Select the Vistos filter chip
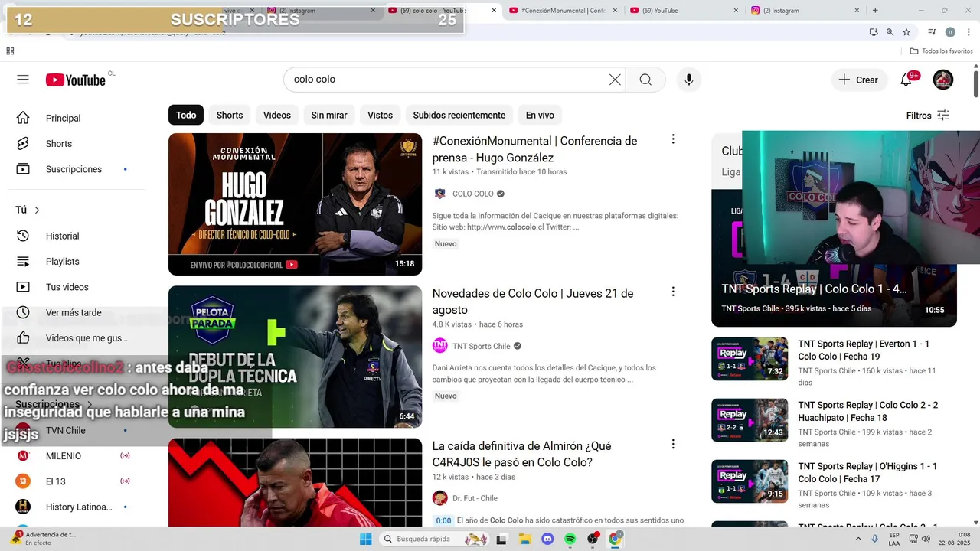980x551 pixels. (380, 115)
